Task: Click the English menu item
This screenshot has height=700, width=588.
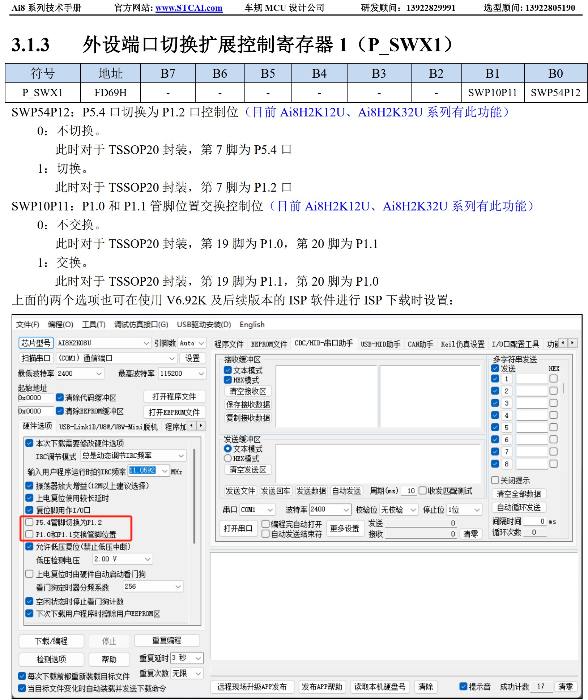Action: [x=252, y=324]
